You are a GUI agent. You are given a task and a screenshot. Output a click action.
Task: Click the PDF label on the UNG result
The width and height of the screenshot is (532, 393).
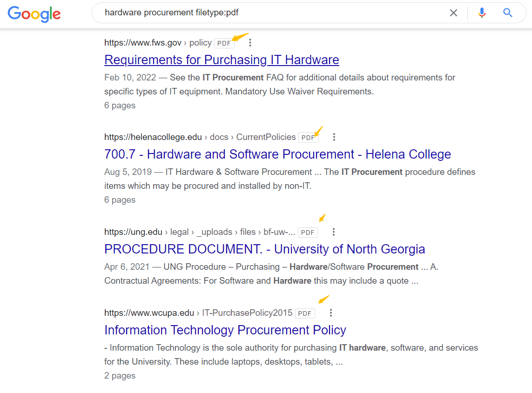tap(308, 232)
